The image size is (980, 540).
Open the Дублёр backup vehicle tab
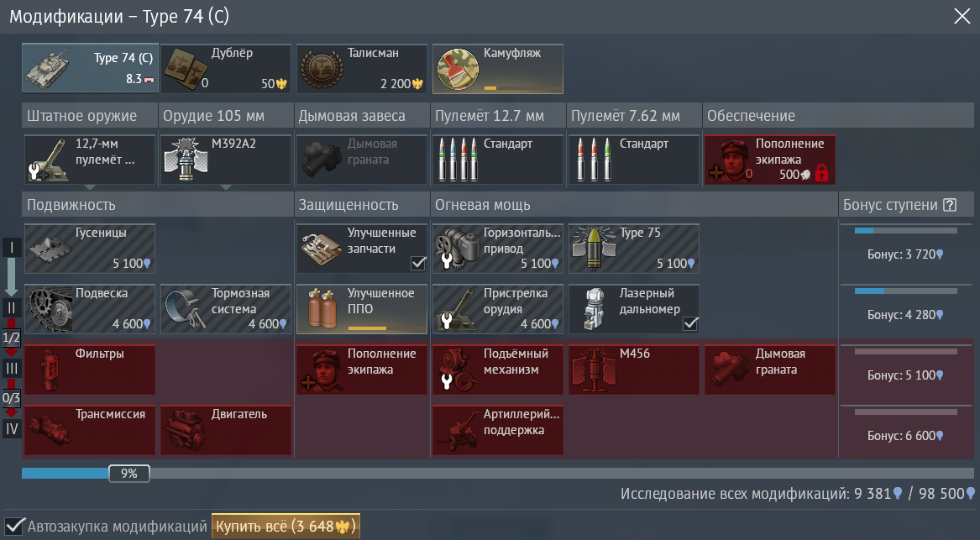click(226, 69)
